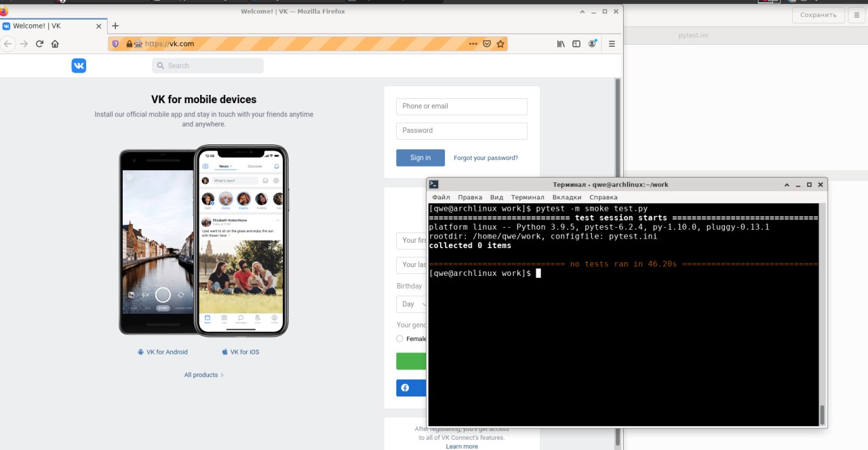Open the Firefox hamburger menu
Image resolution: width=868 pixels, height=450 pixels.
coord(612,43)
